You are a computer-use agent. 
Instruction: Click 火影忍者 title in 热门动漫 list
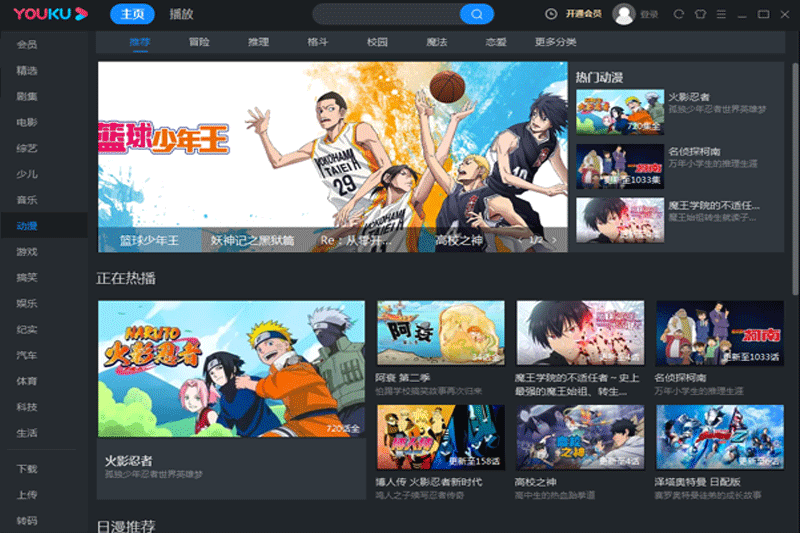(689, 97)
